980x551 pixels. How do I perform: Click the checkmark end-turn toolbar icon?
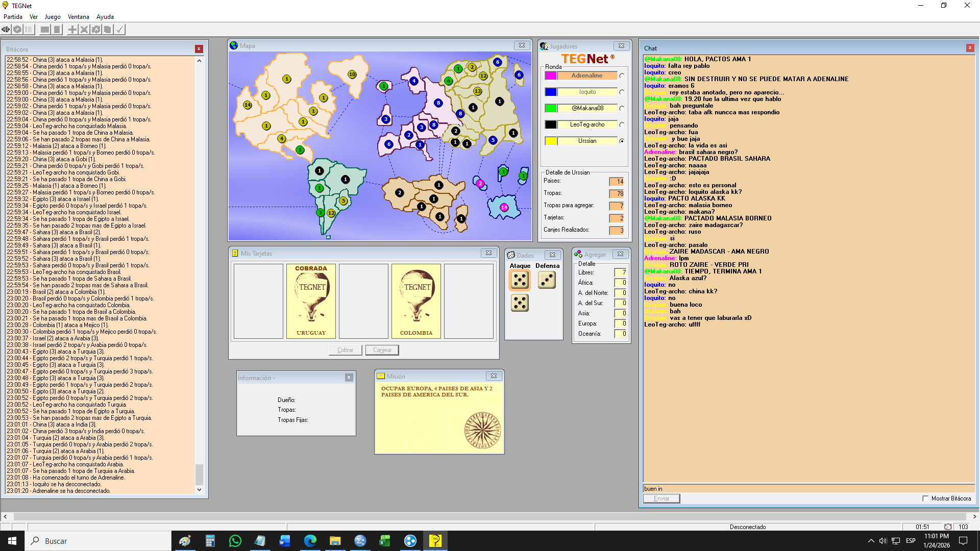(x=119, y=30)
